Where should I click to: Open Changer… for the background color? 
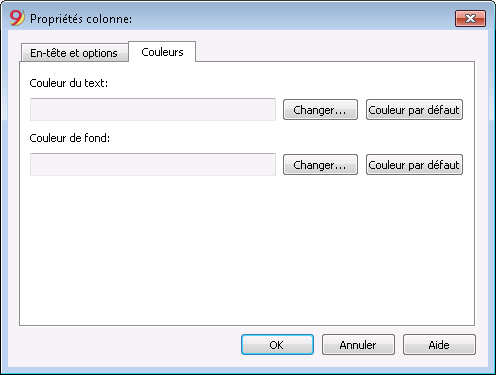[320, 165]
